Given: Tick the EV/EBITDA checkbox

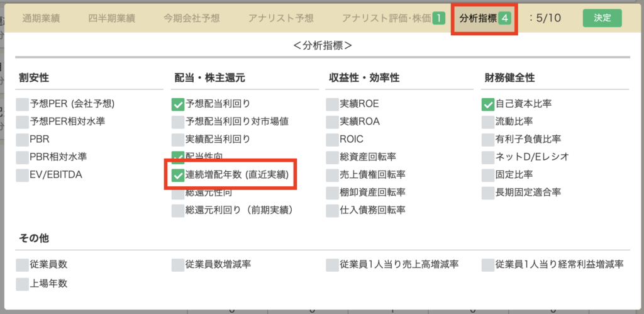Looking at the screenshot, I should tap(23, 175).
